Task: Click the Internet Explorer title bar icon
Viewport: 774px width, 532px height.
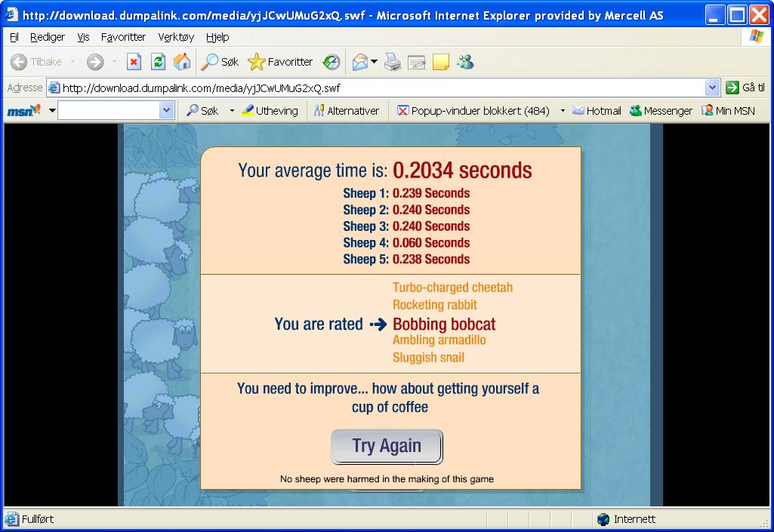Action: tap(11, 15)
